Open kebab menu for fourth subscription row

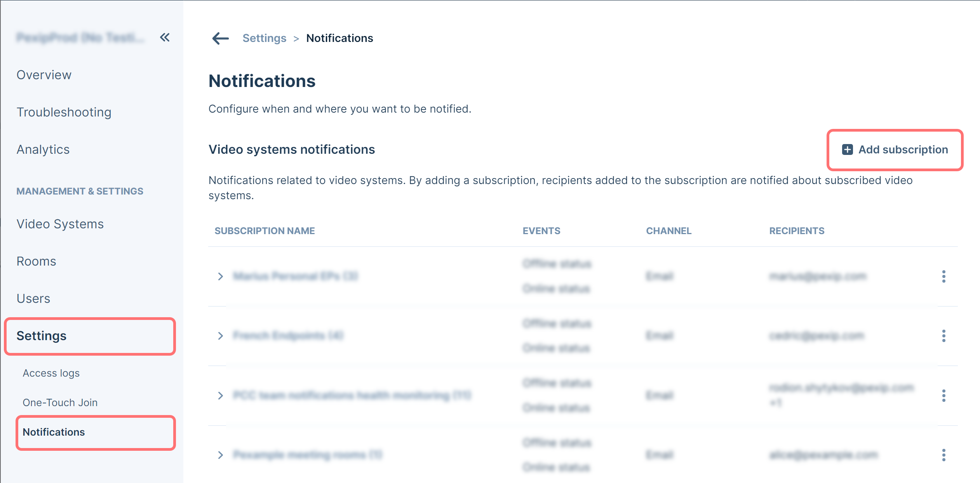tap(943, 455)
